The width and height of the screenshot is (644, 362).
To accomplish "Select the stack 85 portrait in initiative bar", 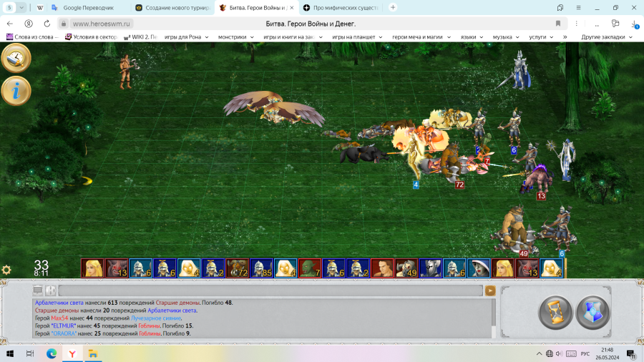I will [262, 268].
